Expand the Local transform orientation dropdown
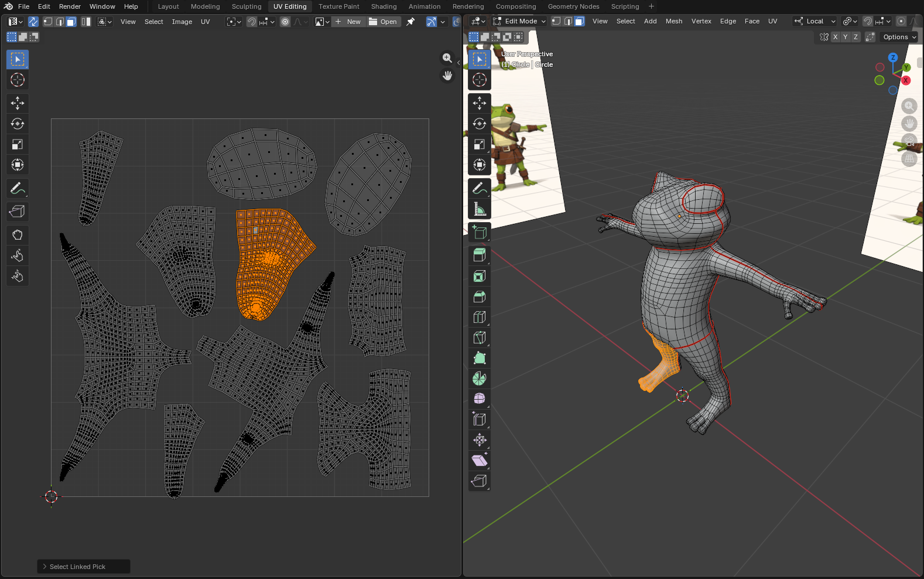This screenshot has height=579, width=924. pyautogui.click(x=815, y=21)
